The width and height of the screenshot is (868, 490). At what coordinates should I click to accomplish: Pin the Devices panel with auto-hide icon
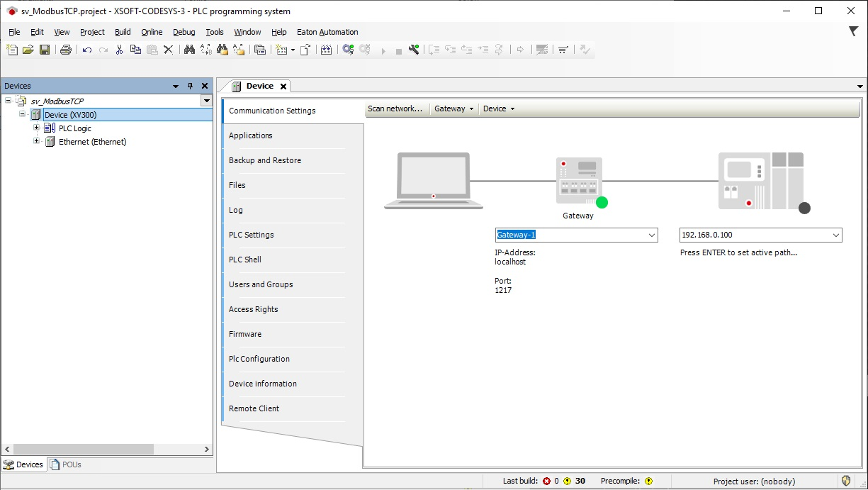click(x=190, y=86)
